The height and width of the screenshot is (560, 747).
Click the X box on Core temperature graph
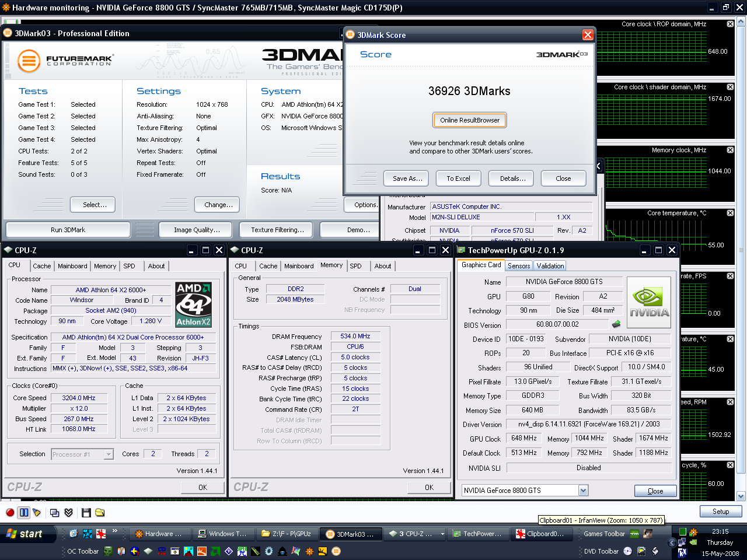[x=730, y=213]
